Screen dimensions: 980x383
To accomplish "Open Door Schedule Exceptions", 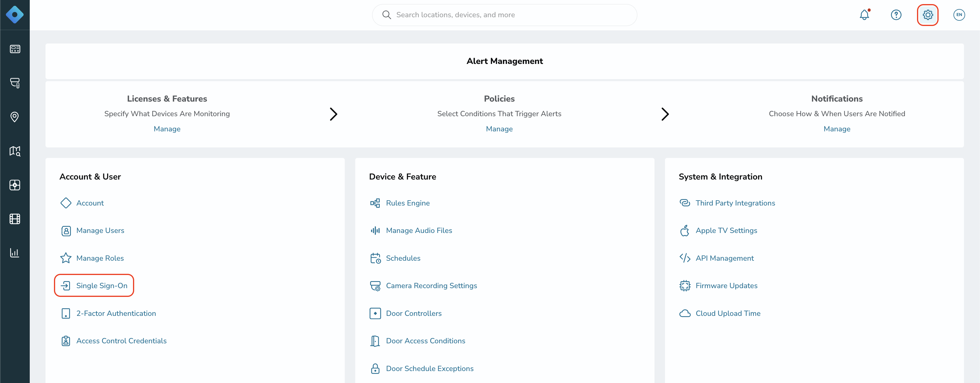I will click(430, 368).
